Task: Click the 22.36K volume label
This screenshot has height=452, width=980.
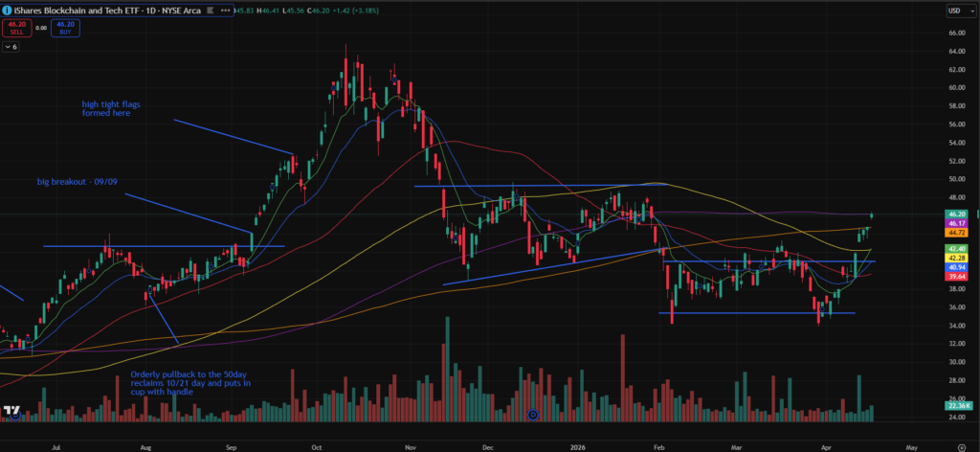Action: (955, 407)
